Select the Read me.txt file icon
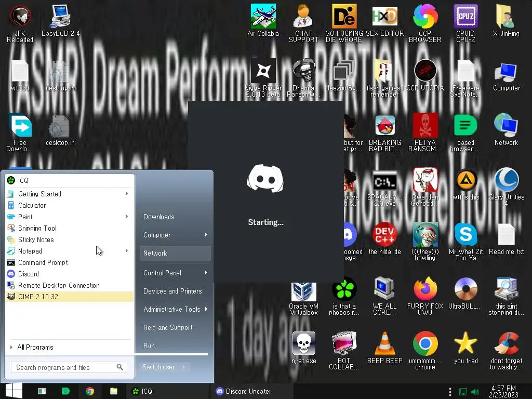 (x=506, y=239)
